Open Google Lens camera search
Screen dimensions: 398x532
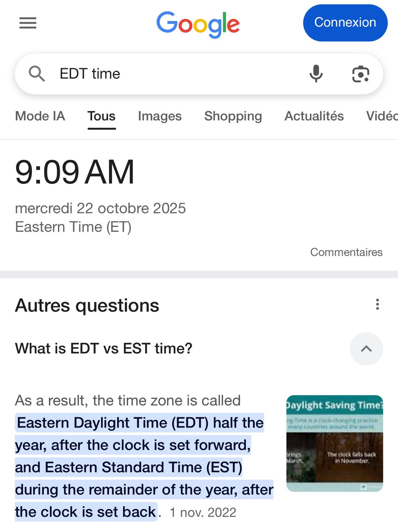360,74
